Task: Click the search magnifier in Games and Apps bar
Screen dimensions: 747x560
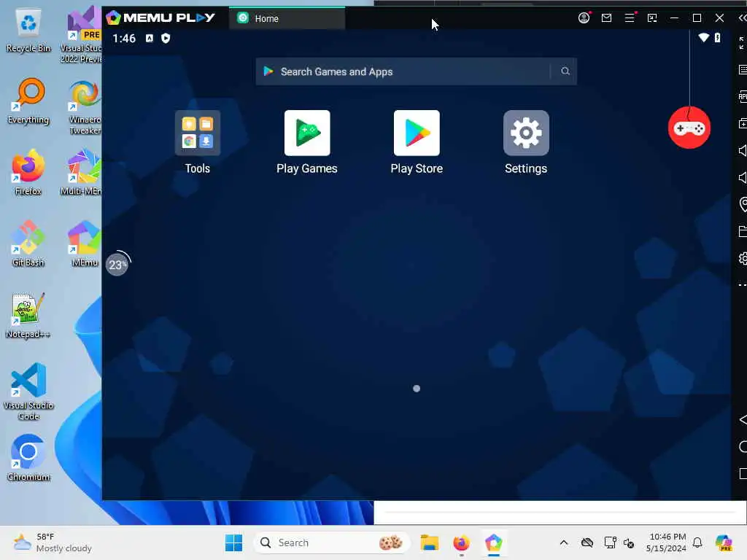Action: 565,71
